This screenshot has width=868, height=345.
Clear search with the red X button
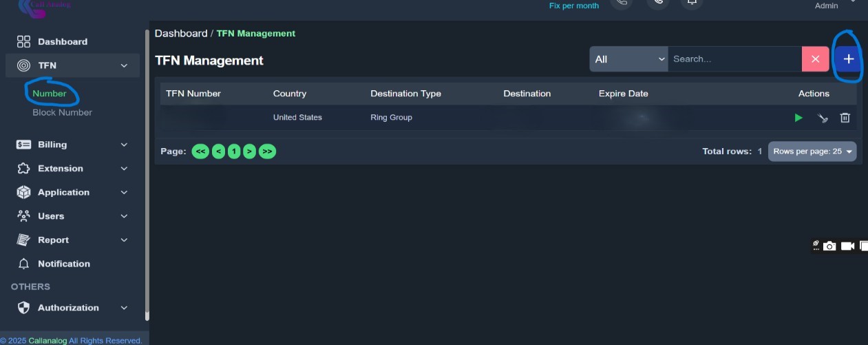pos(815,59)
